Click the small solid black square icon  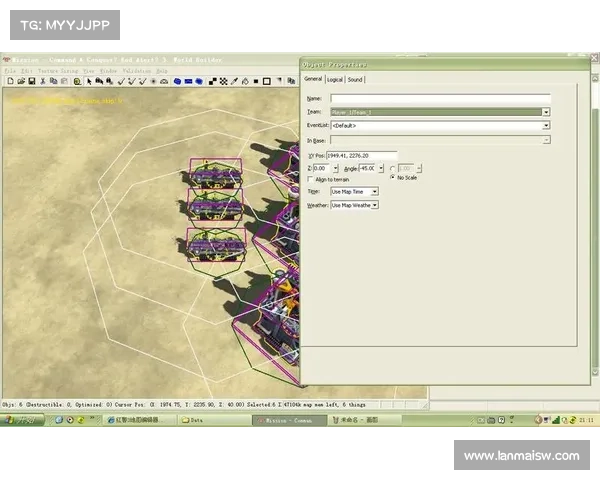[256, 81]
